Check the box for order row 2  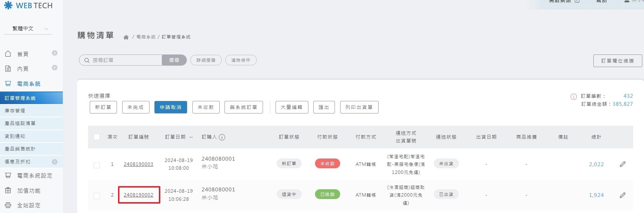coord(97,196)
